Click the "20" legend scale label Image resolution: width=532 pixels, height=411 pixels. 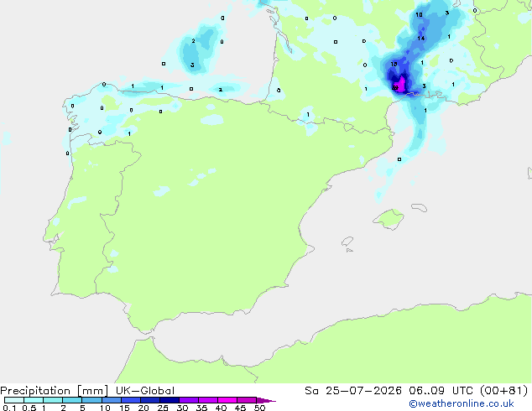point(143,408)
